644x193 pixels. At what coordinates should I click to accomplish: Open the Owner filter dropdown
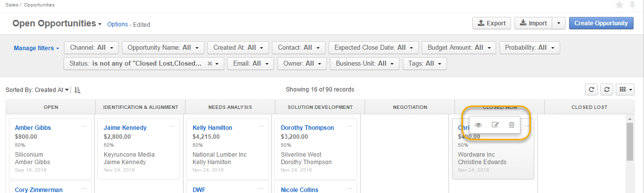302,64
